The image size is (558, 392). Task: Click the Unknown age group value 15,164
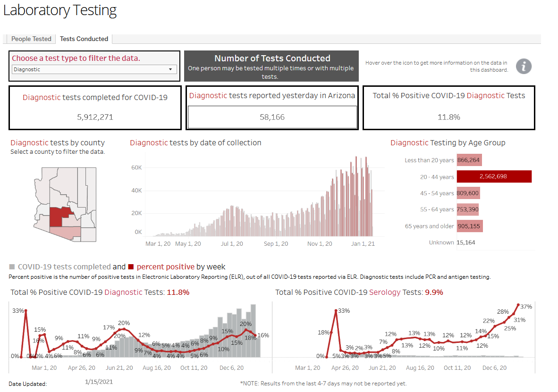466,242
